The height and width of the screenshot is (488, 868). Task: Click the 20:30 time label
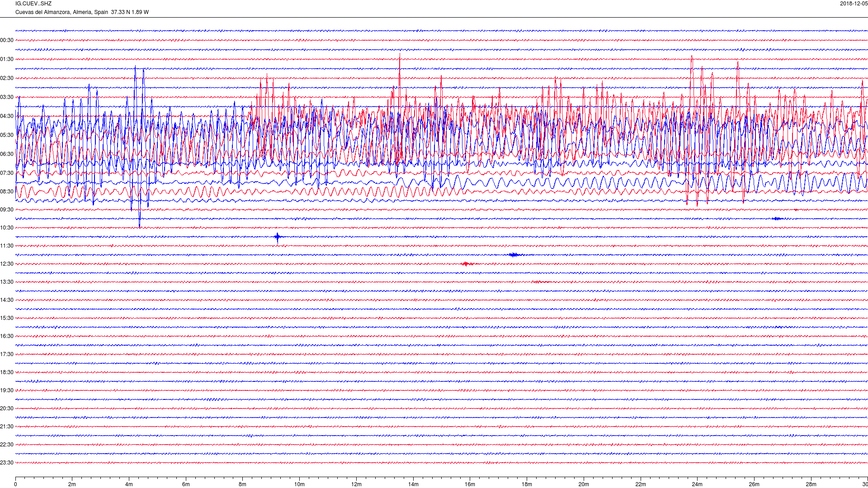[7, 408]
